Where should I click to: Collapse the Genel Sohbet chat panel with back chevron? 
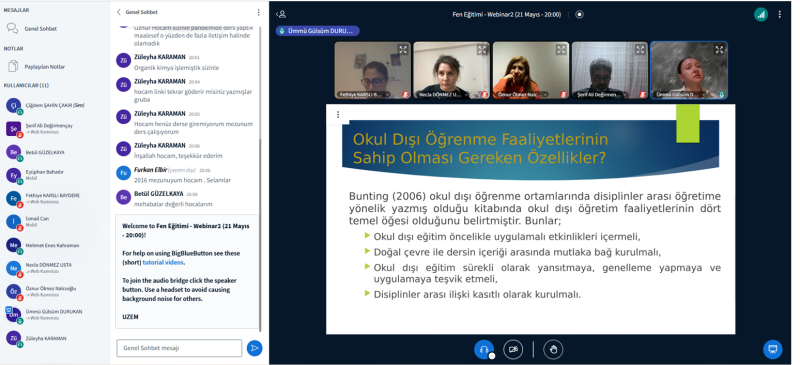click(119, 12)
